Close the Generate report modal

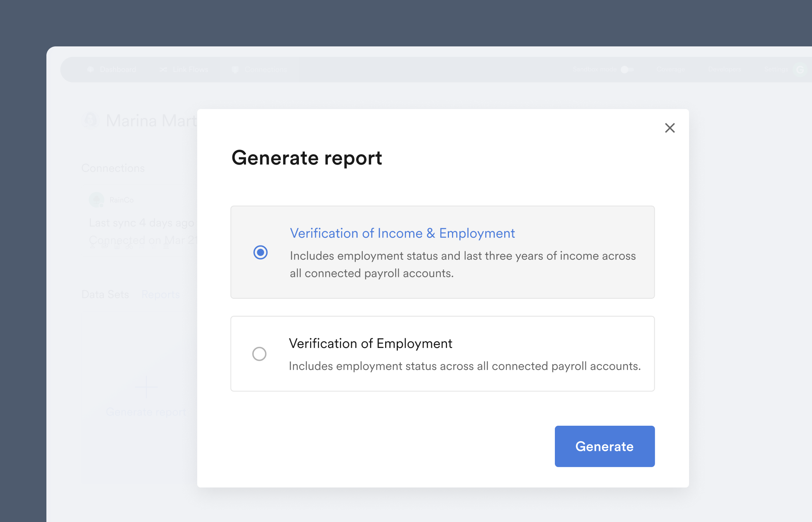pos(670,128)
